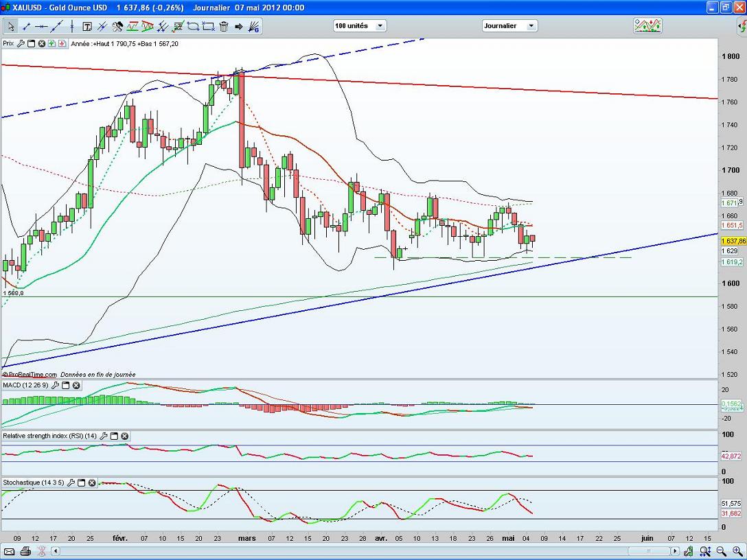Click the trash can delete icon

click(x=223, y=27)
